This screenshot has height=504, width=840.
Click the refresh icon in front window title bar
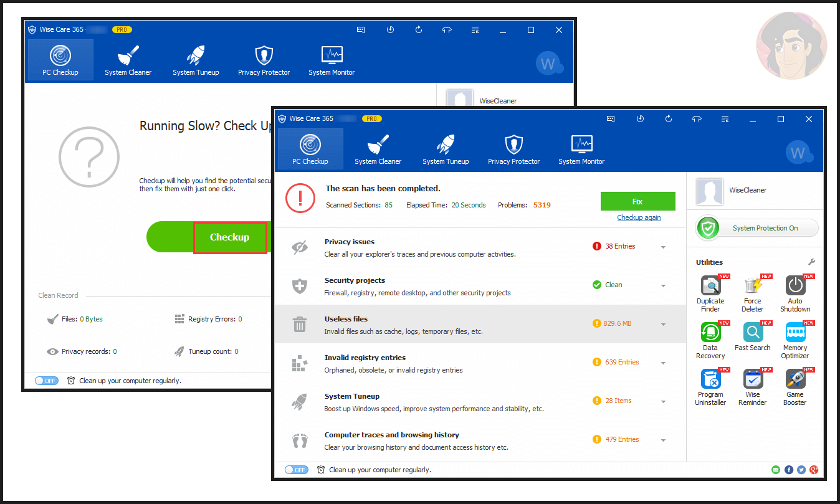pos(669,118)
